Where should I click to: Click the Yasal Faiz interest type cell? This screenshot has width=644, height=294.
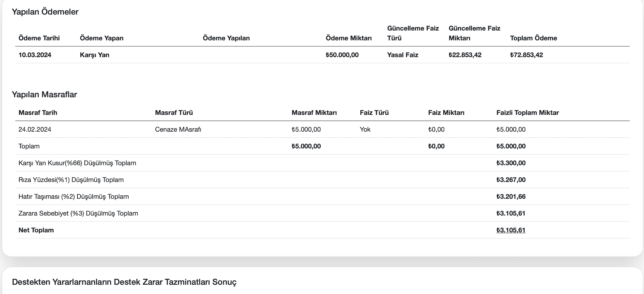click(402, 55)
